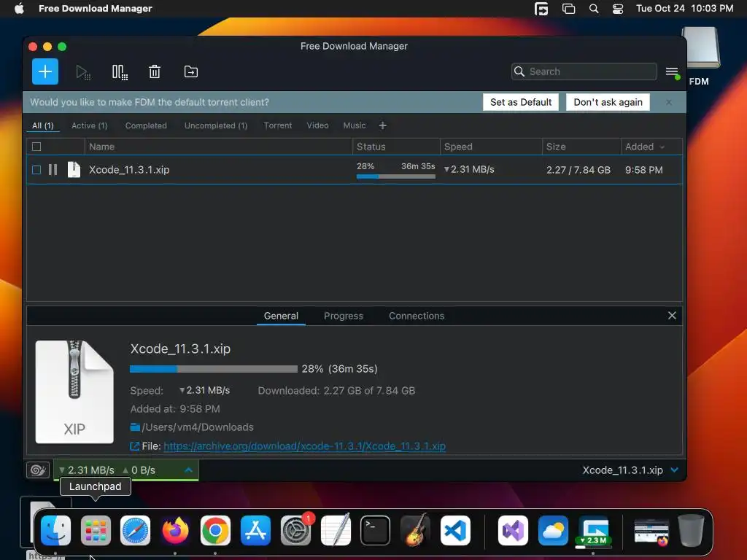Sort by the Name column header
Image resolution: width=747 pixels, height=560 pixels.
tap(219, 147)
